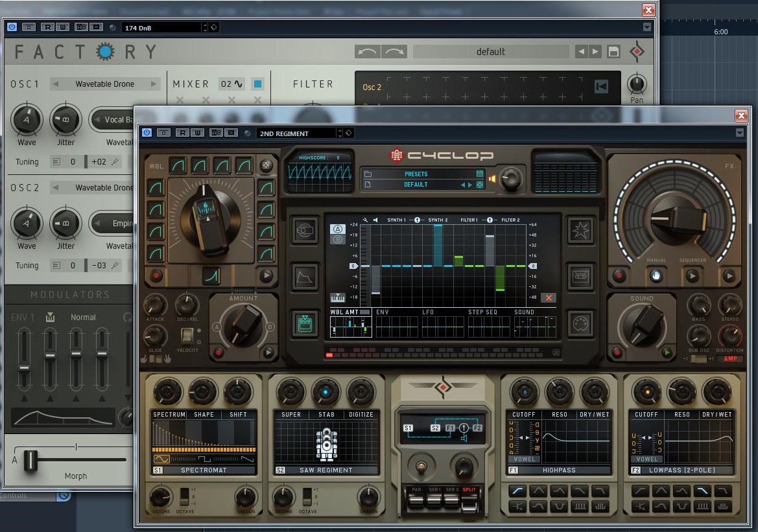Select next preset with Cyclop's right arrow
The width and height of the screenshot is (758, 532).
pos(470,185)
